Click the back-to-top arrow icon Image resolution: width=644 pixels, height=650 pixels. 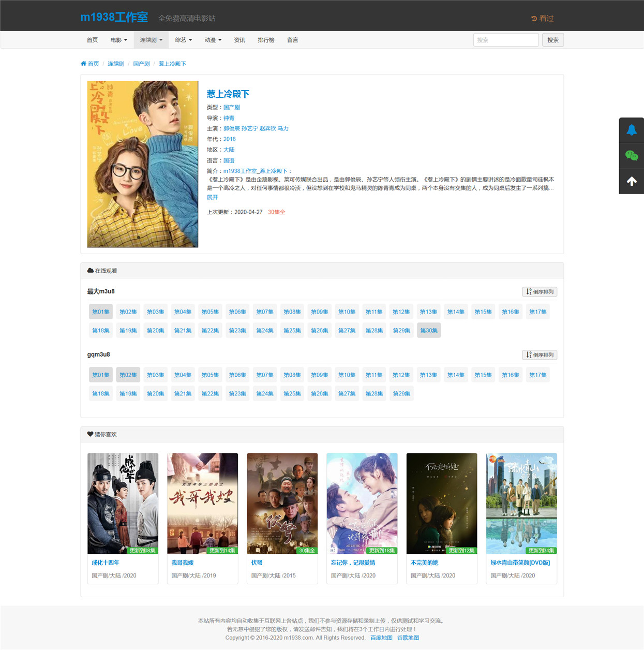tap(632, 181)
